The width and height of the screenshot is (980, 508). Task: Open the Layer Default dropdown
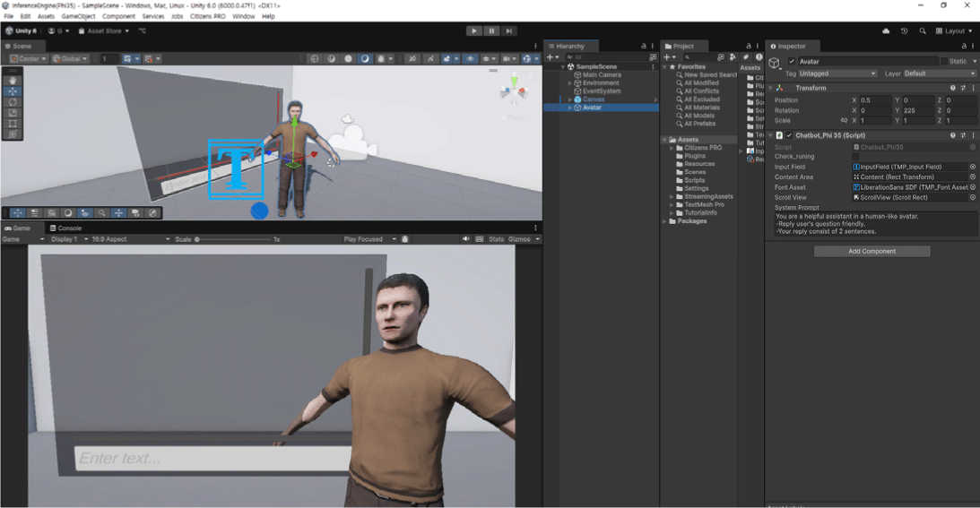pyautogui.click(x=940, y=73)
